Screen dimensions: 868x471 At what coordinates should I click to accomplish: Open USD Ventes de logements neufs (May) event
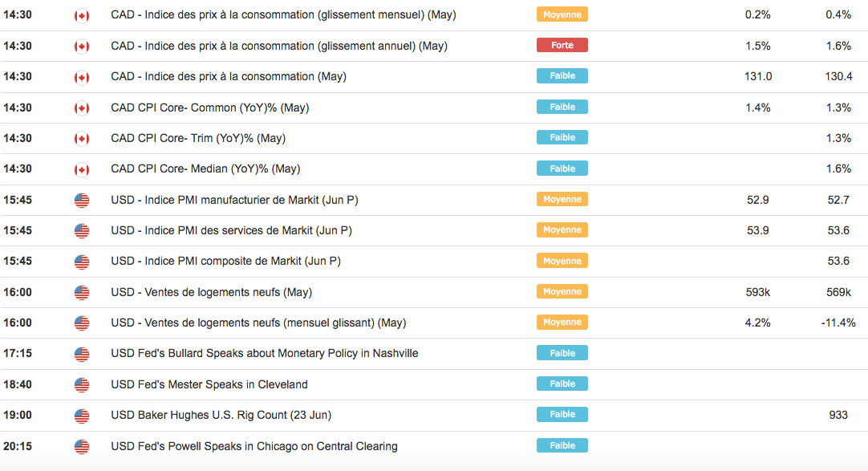point(211,292)
